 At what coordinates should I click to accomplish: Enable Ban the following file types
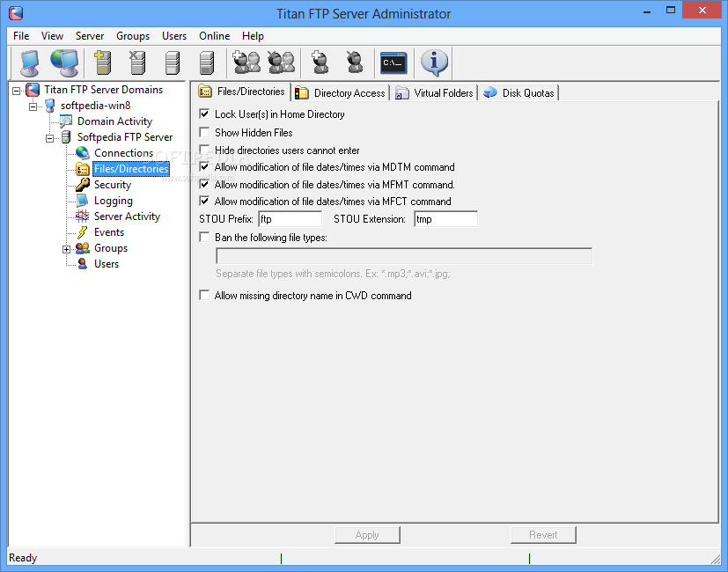(x=204, y=238)
